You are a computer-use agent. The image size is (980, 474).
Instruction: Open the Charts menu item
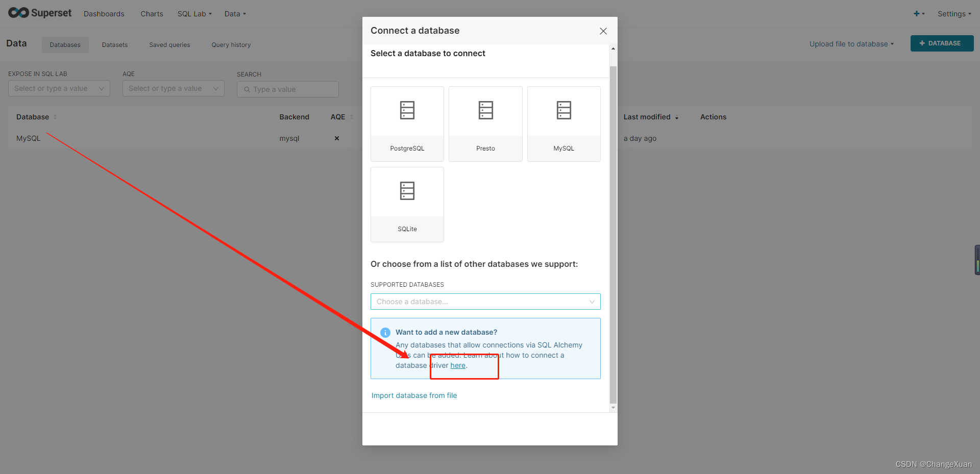pos(152,14)
